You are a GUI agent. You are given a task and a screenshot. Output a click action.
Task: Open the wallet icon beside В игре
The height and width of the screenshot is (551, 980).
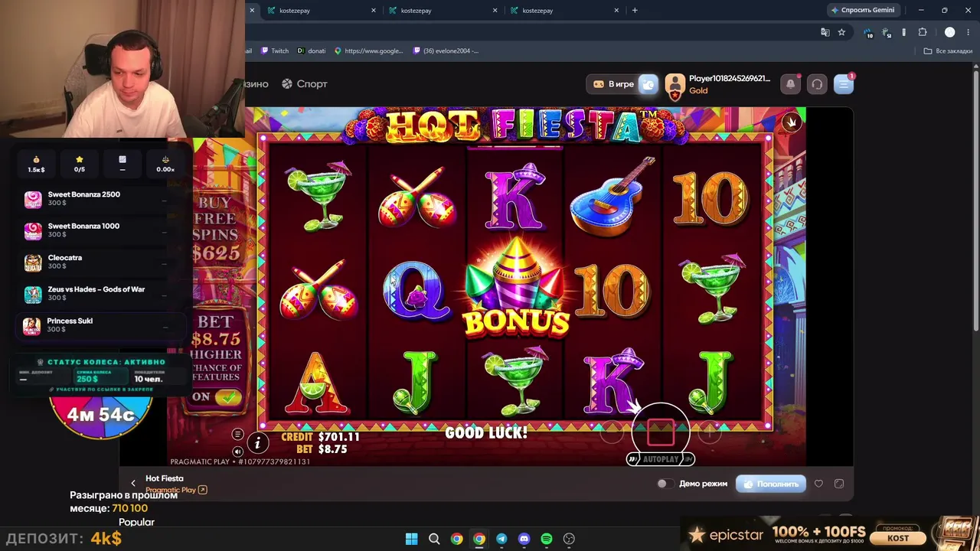pyautogui.click(x=648, y=84)
